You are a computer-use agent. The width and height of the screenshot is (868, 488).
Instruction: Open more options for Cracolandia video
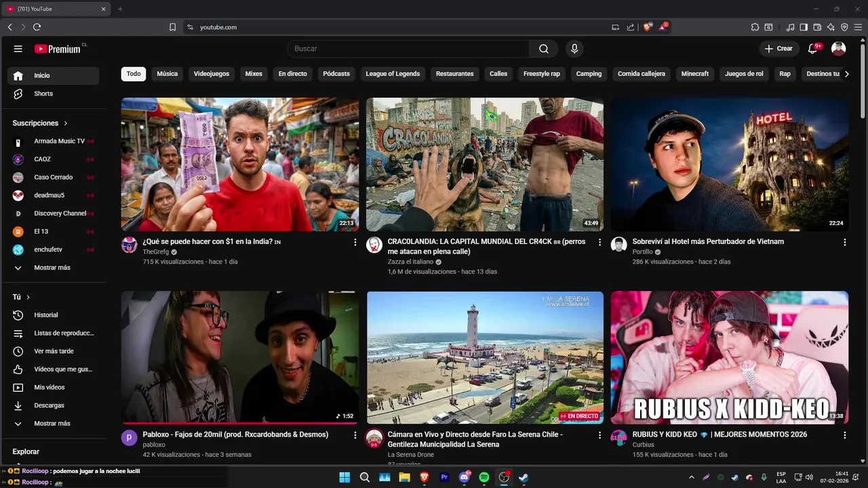click(599, 242)
